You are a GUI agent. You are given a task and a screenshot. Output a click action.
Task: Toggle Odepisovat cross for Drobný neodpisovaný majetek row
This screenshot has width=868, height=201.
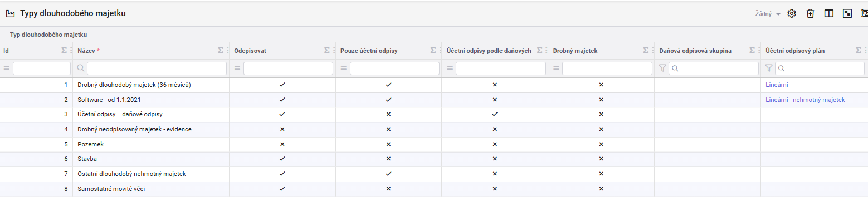click(x=282, y=129)
